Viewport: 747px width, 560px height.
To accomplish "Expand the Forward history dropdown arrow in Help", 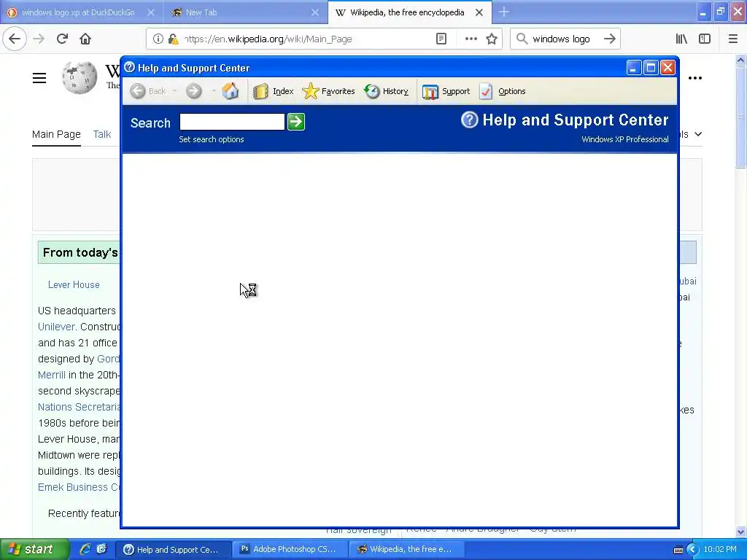I will (214, 91).
